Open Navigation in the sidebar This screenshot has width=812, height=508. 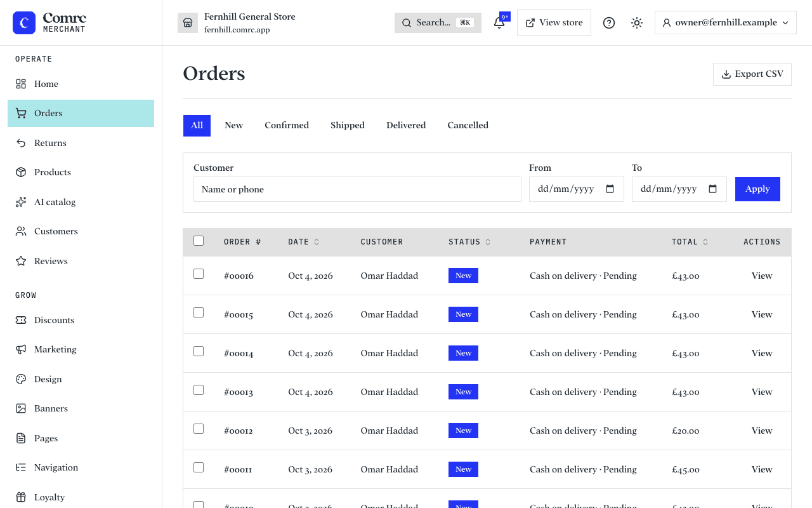81,467
